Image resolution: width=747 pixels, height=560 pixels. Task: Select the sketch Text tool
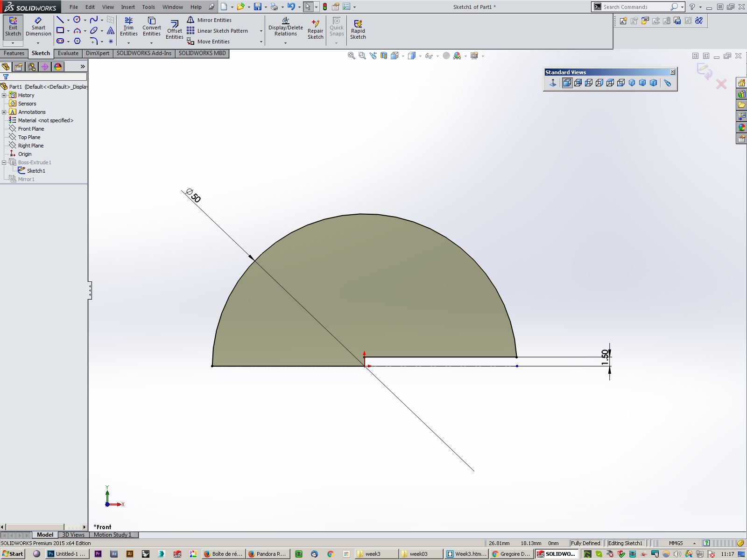coord(111,30)
